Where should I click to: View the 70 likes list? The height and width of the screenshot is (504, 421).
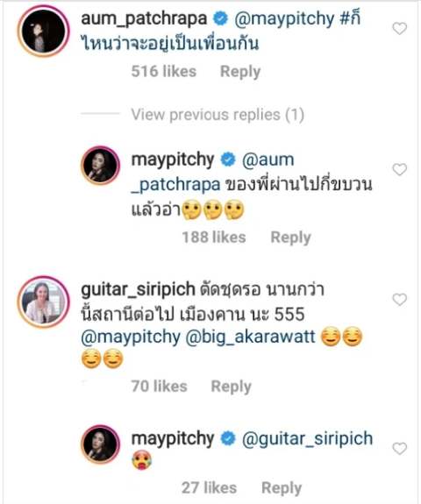tap(159, 387)
